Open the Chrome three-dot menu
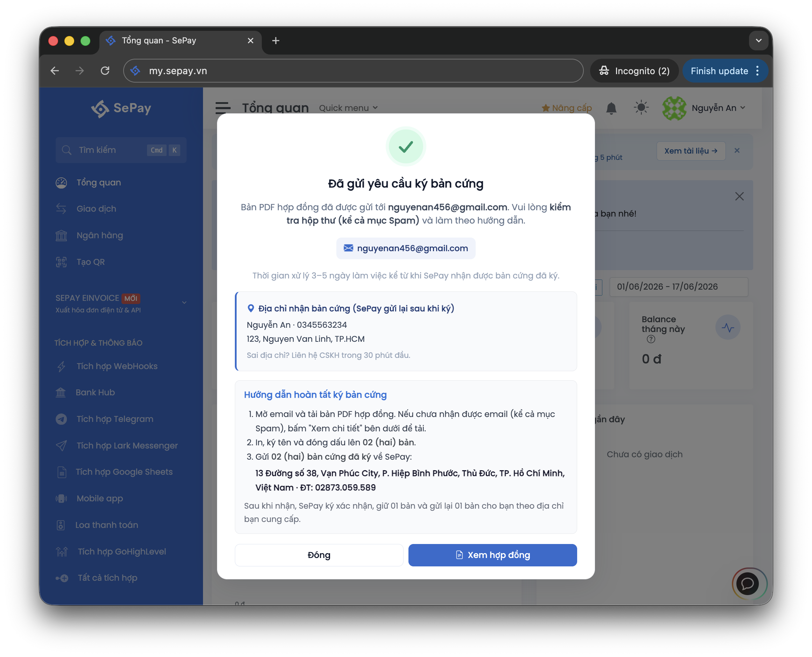812x657 pixels. click(x=757, y=71)
